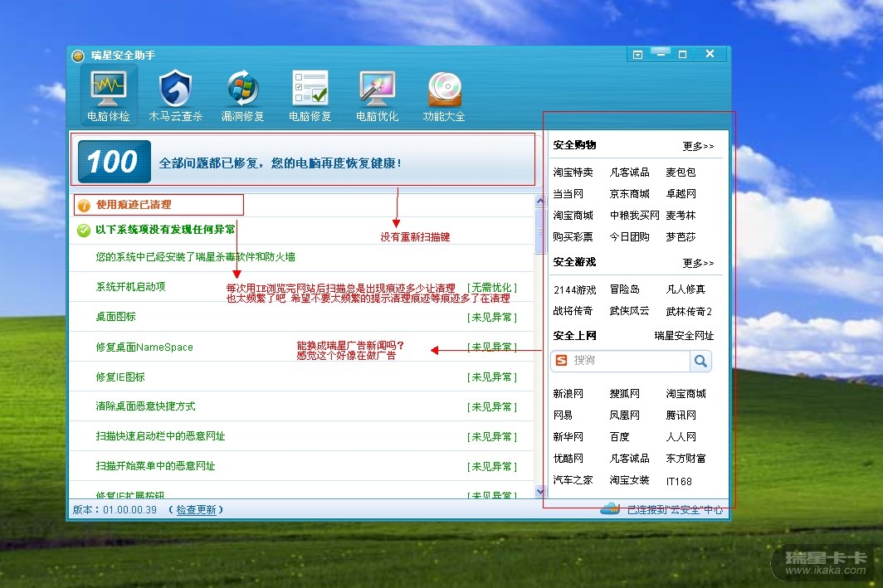Open the 电脑体检 computer checkup icon
The image size is (883, 588).
coord(108,89)
